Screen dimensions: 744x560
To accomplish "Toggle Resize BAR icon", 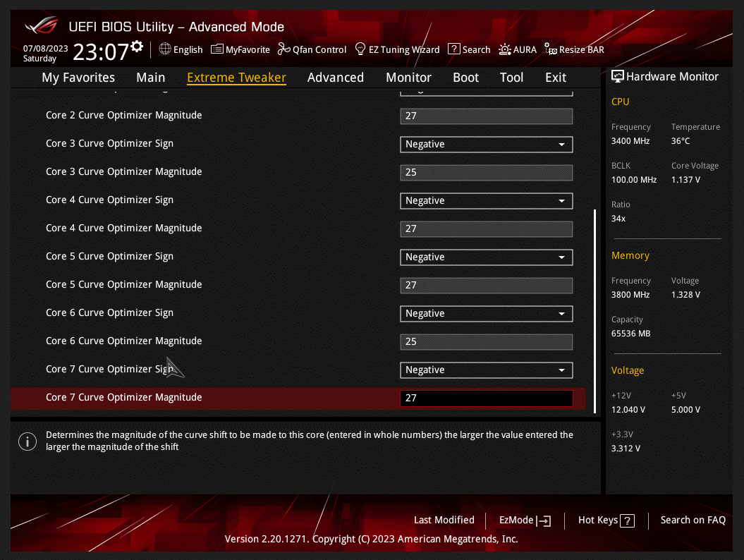I will pos(550,49).
